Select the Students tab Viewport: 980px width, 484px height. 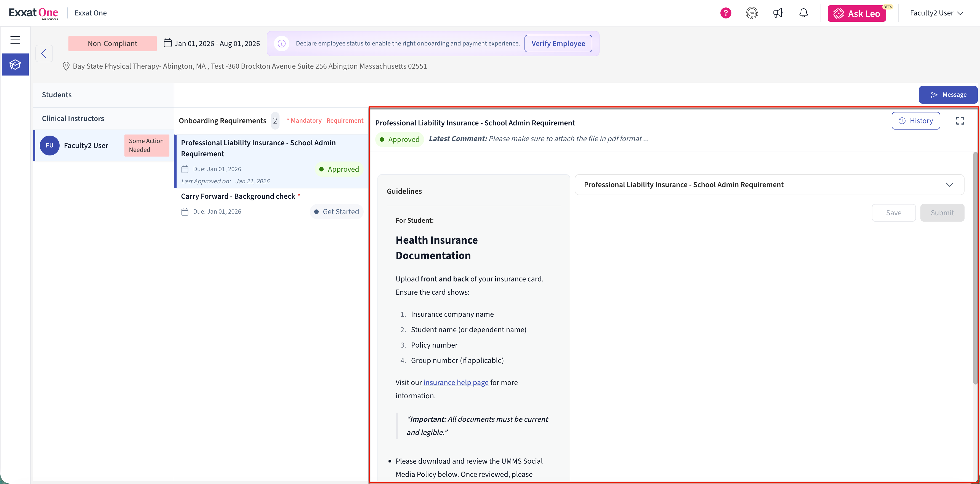[x=57, y=95]
